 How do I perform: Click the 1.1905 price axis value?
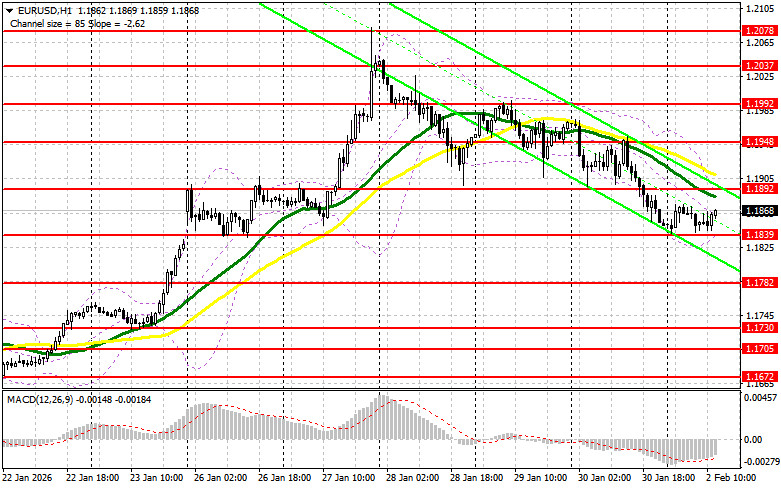(x=760, y=179)
